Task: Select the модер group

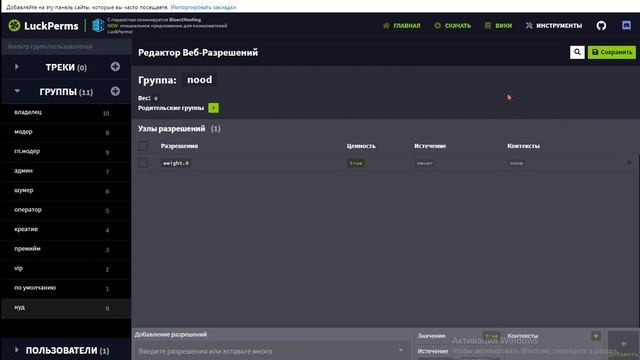Action: pyautogui.click(x=66, y=132)
